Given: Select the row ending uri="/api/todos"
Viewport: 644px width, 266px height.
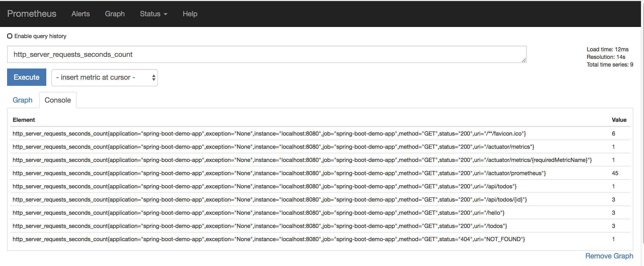Looking at the screenshot, I should [320, 186].
